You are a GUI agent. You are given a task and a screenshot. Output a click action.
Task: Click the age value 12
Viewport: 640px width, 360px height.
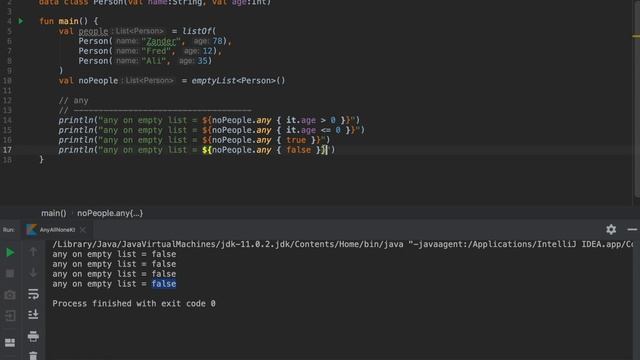click(x=208, y=51)
